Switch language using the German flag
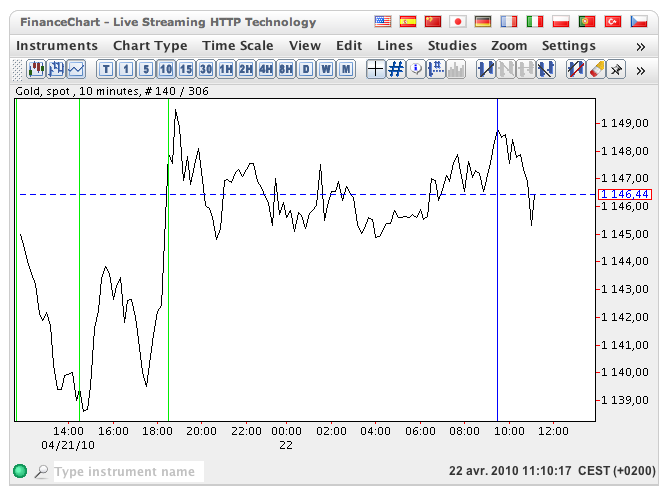 [484, 21]
